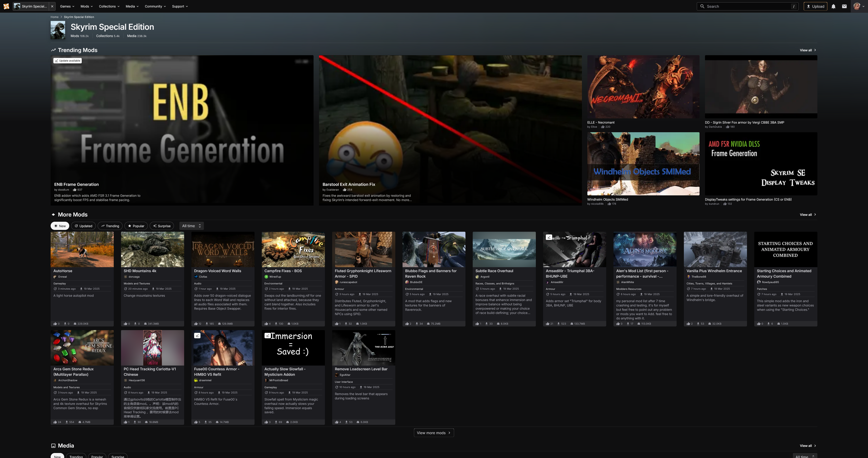This screenshot has height=458, width=868.
Task: Open the AutoHorse mod title
Action: coord(63,271)
